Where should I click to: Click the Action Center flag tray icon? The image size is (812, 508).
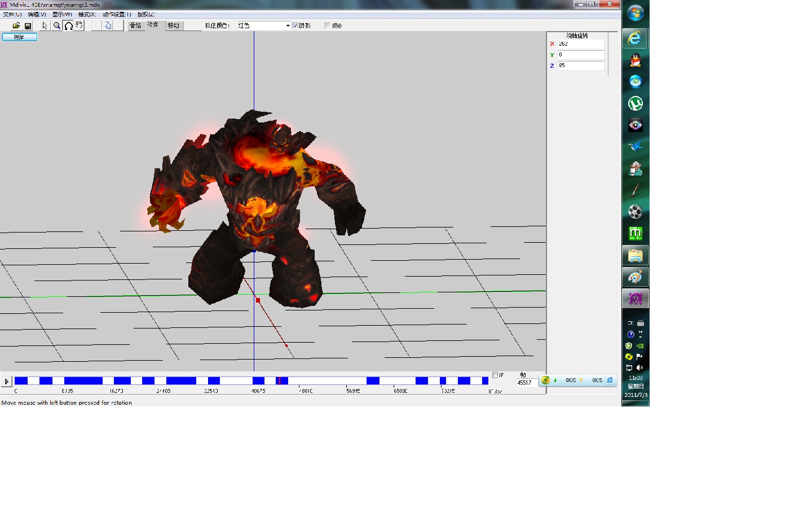(640, 357)
